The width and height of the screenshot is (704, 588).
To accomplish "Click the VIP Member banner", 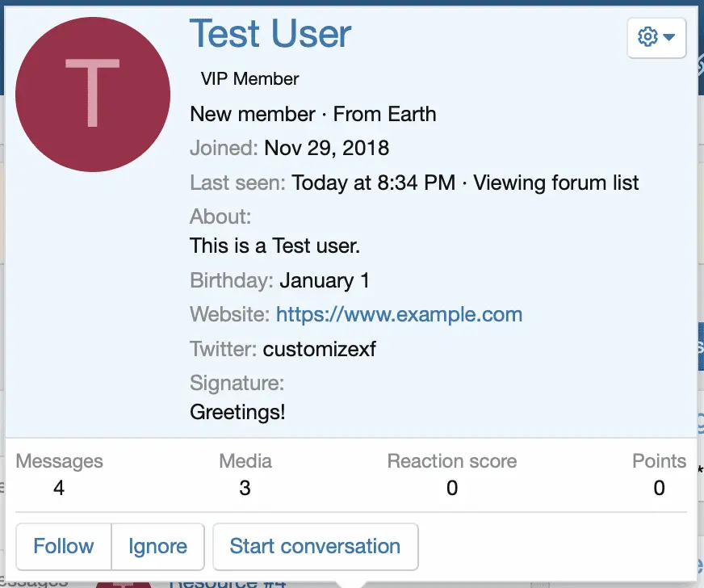I will pyautogui.click(x=249, y=79).
